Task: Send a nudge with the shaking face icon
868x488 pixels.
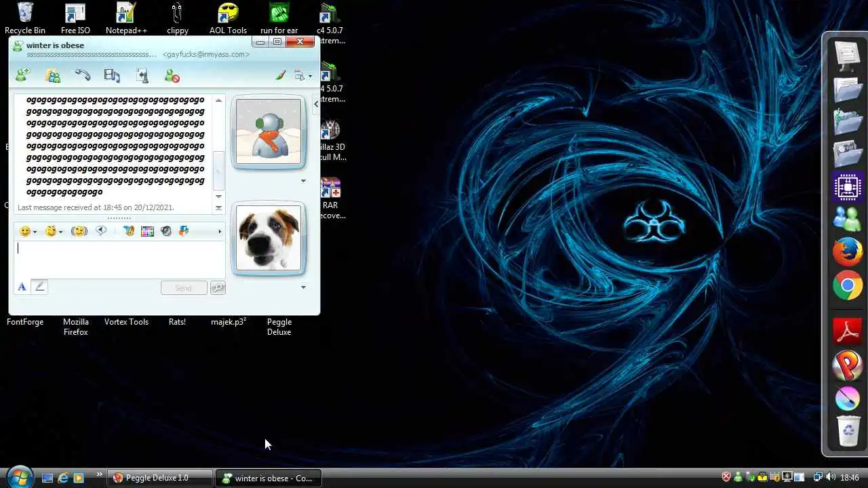Action: coord(79,231)
